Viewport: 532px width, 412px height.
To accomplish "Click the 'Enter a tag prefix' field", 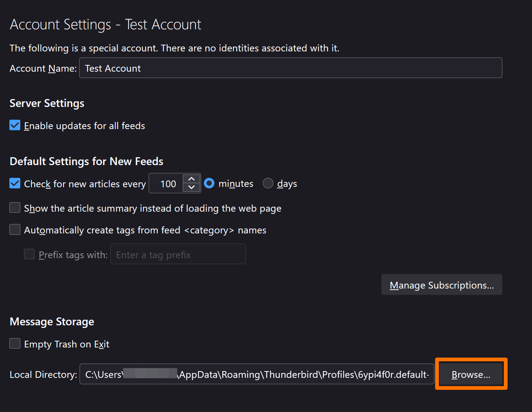I will [x=178, y=254].
